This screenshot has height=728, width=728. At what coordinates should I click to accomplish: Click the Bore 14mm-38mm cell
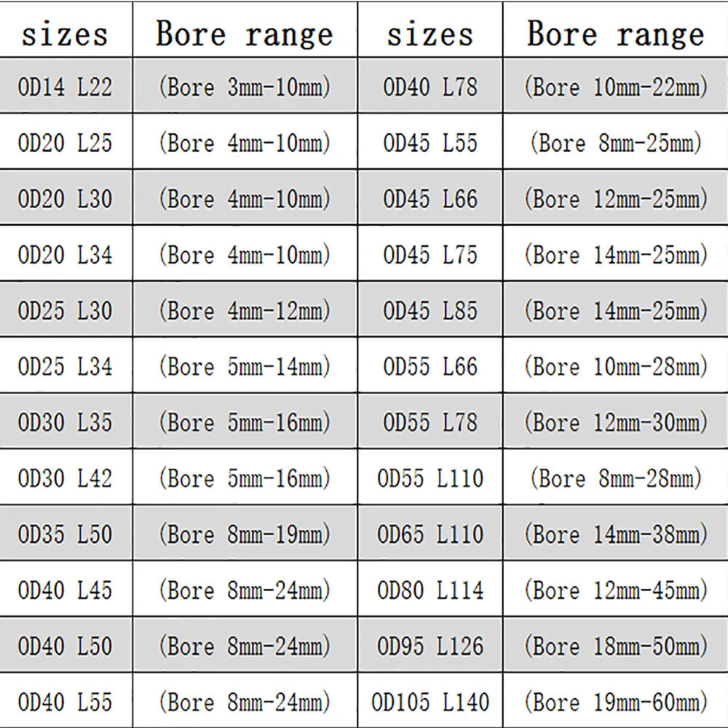pyautogui.click(x=616, y=533)
